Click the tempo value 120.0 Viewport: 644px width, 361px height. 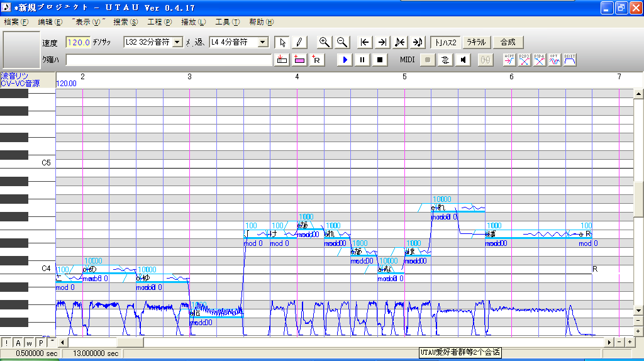(78, 42)
